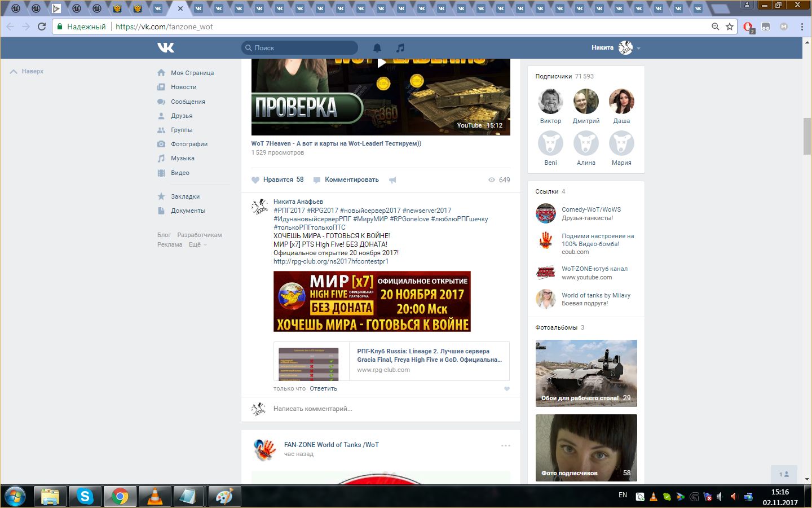
Task: Open subscriber Виктор's avatar
Action: [x=550, y=102]
